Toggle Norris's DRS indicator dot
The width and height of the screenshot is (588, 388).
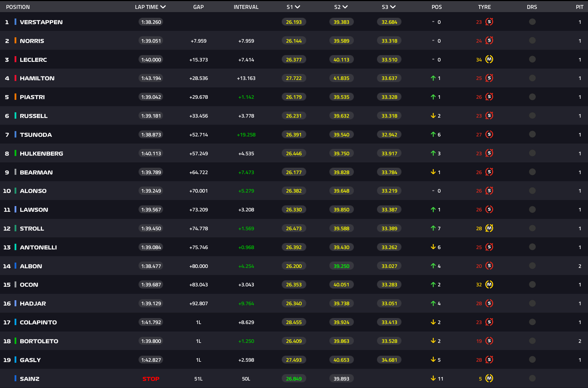pyautogui.click(x=532, y=41)
